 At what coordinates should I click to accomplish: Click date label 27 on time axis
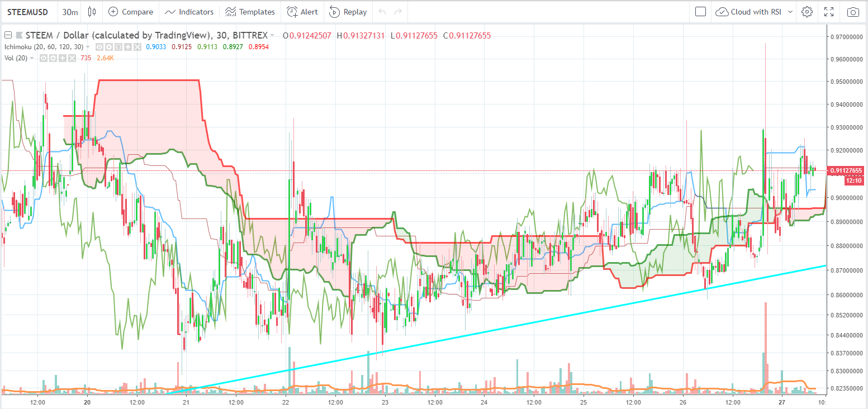[782, 402]
